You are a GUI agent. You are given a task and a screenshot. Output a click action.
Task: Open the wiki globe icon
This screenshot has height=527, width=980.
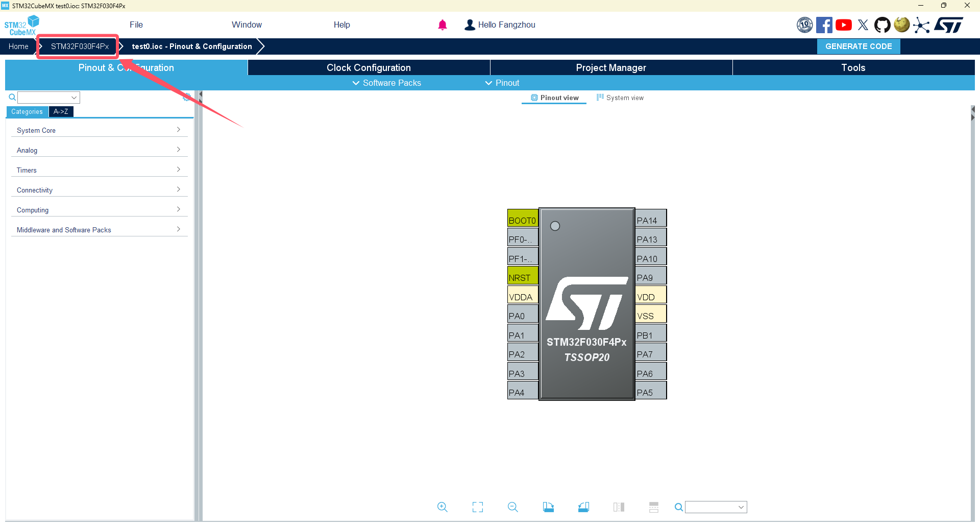(x=902, y=25)
